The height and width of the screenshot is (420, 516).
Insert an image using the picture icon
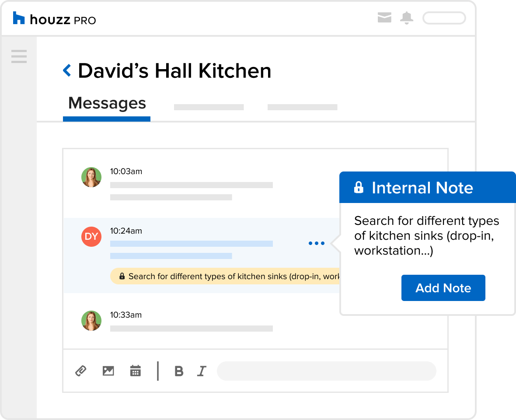pyautogui.click(x=108, y=371)
